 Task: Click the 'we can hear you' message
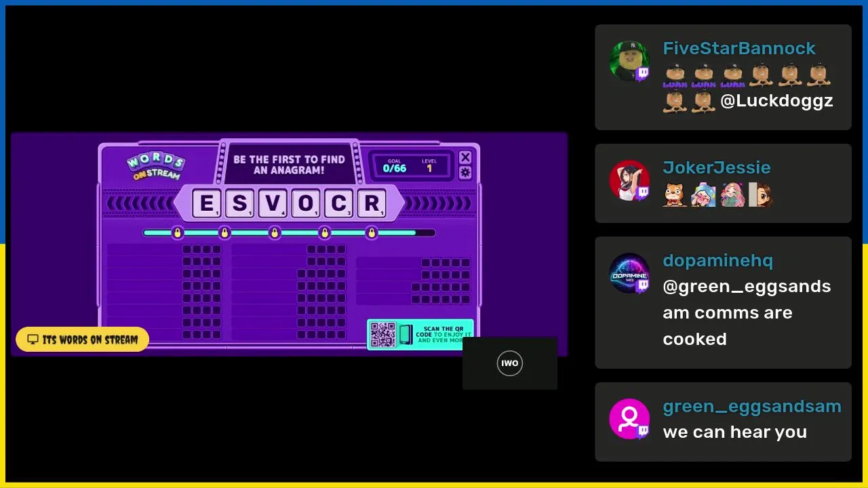(x=735, y=432)
